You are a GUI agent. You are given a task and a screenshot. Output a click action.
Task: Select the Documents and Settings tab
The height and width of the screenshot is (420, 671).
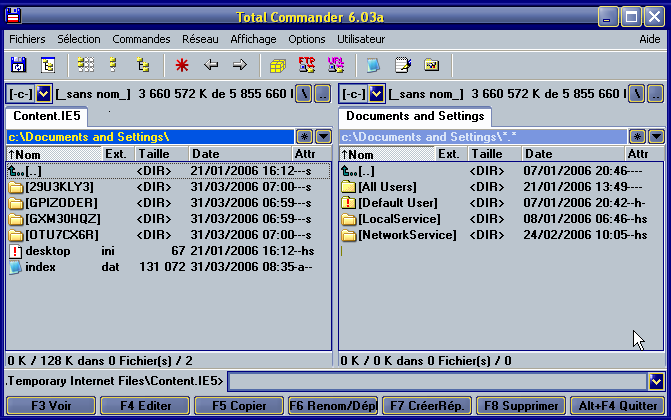pos(415,116)
